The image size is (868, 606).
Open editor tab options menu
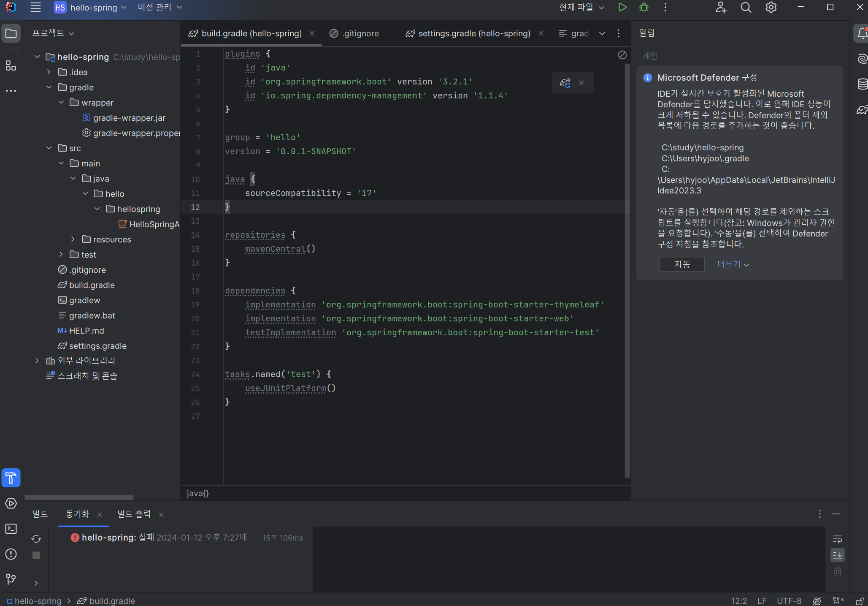[x=619, y=33]
